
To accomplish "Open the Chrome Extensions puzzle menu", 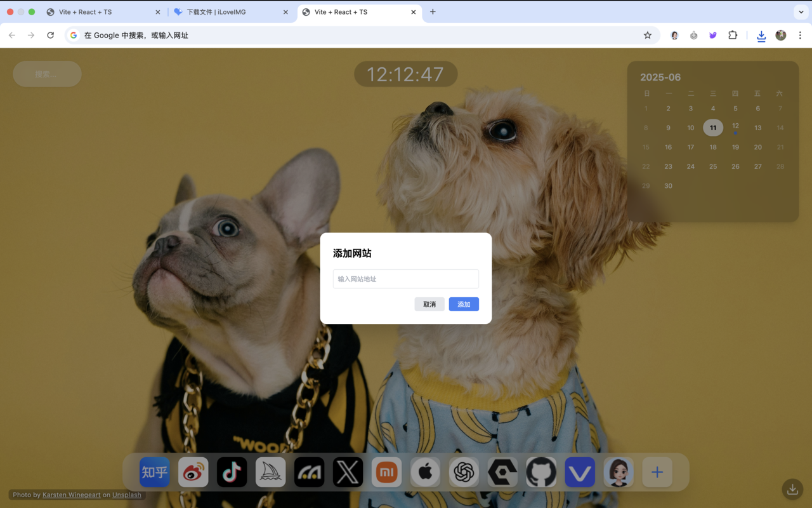I will [x=733, y=36].
